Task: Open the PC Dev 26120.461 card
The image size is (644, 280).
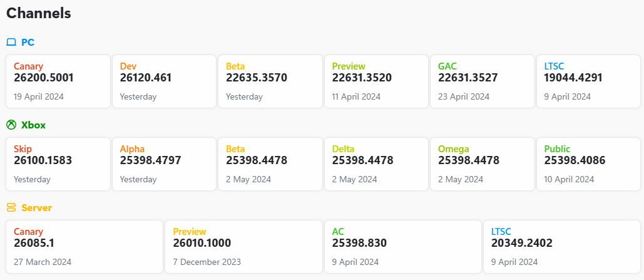Action: [x=164, y=81]
